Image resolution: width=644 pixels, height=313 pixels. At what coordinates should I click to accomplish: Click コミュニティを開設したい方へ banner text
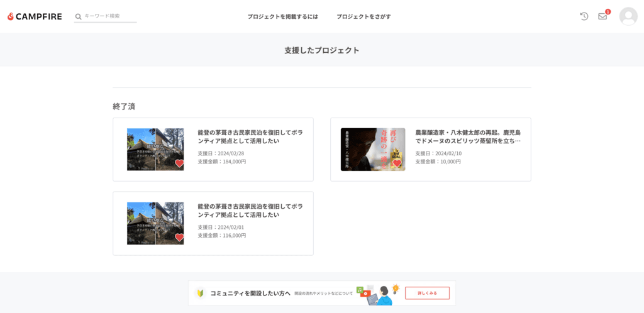[x=250, y=294]
